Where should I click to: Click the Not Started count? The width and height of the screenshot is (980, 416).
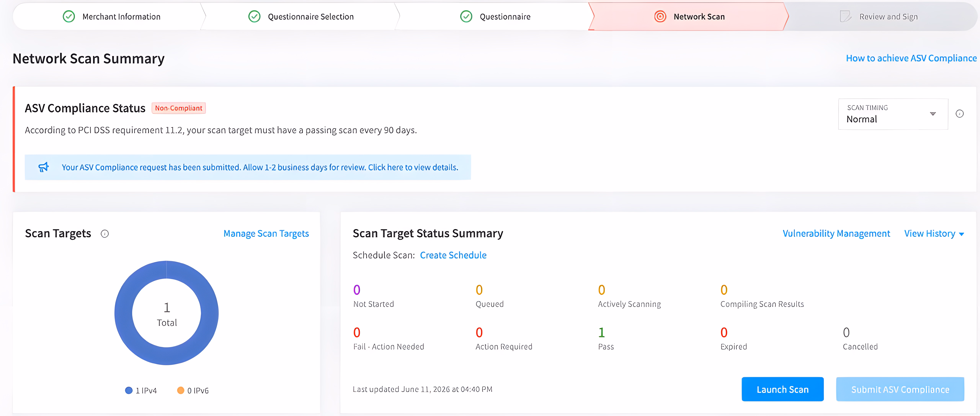click(x=356, y=290)
